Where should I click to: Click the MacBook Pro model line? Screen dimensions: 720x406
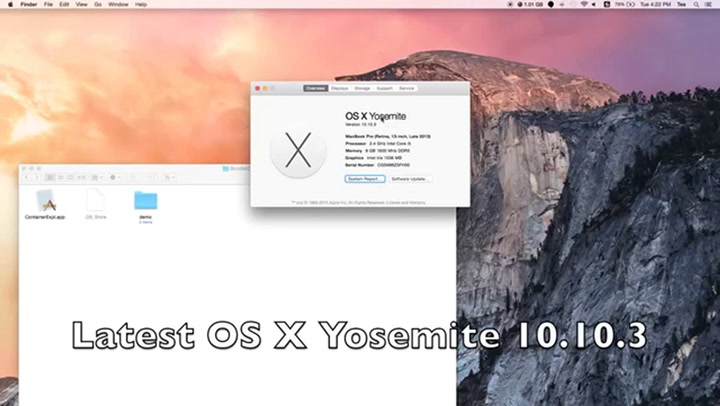pyautogui.click(x=388, y=136)
